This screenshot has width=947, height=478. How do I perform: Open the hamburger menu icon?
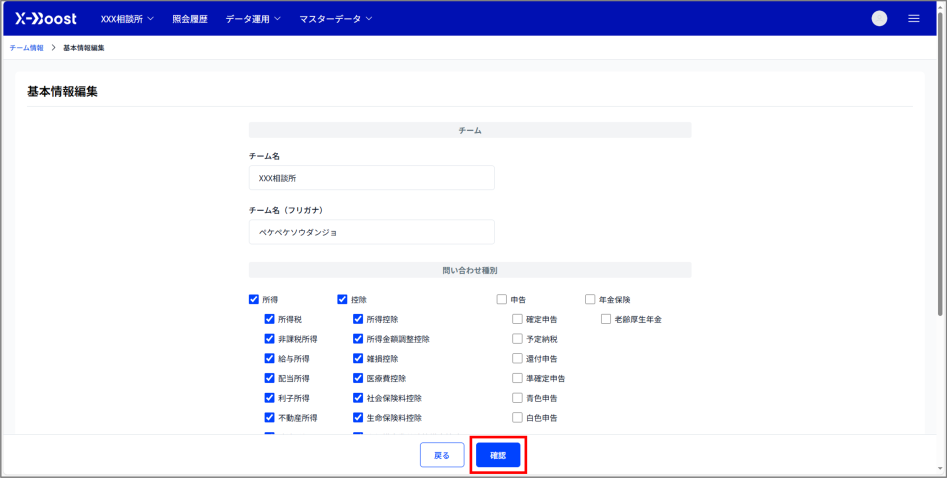pyautogui.click(x=914, y=19)
